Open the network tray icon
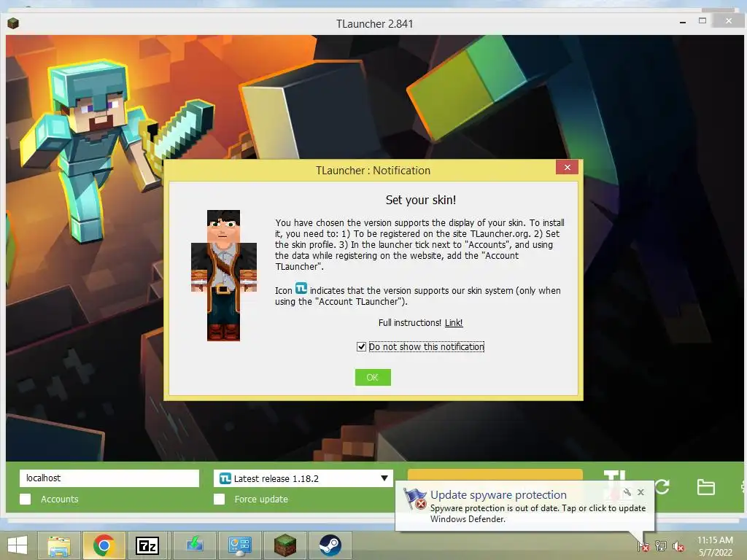This screenshot has width=747, height=560. click(x=661, y=545)
